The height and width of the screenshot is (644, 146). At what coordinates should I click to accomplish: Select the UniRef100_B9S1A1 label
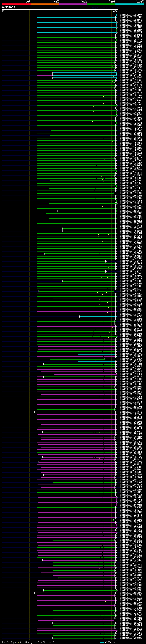[131, 387]
